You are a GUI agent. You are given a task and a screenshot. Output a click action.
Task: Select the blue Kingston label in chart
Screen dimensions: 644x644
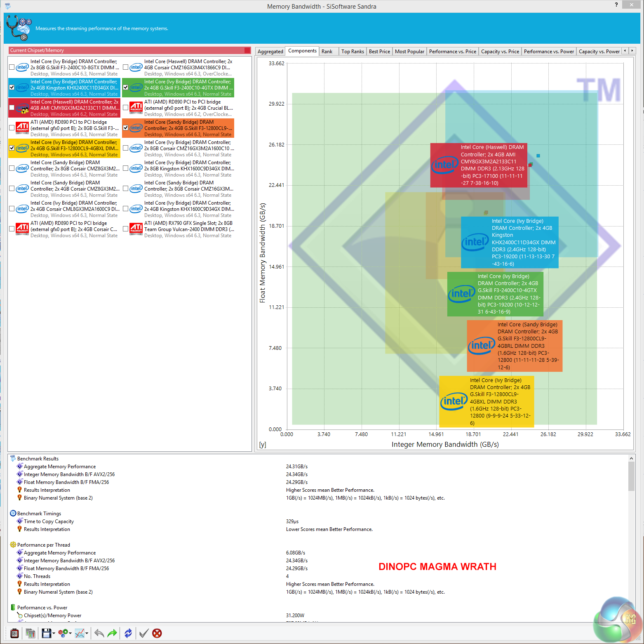click(510, 242)
